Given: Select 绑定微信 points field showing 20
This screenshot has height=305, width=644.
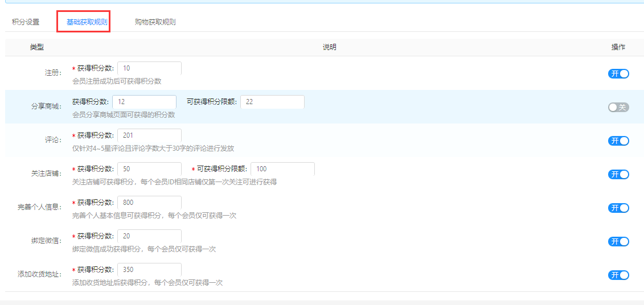Looking at the screenshot, I should click(x=149, y=236).
